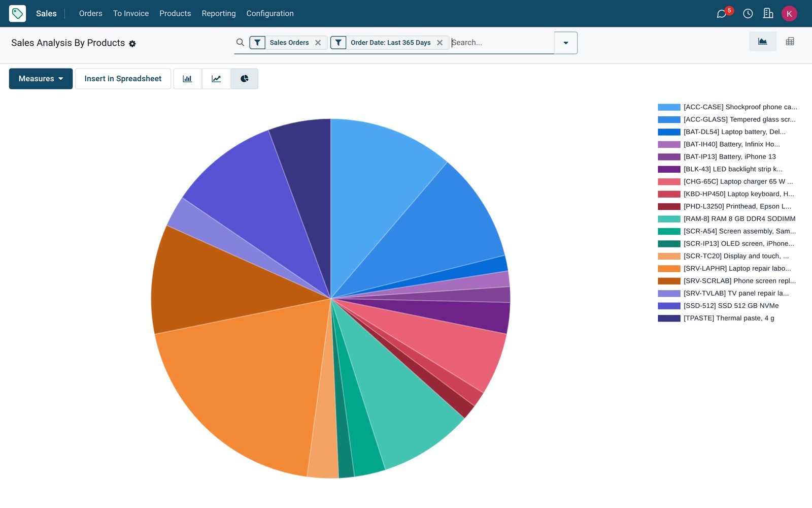Toggle PHD-L3250 Printhead Epson legend entry
This screenshot has height=508, width=812.
(724, 207)
